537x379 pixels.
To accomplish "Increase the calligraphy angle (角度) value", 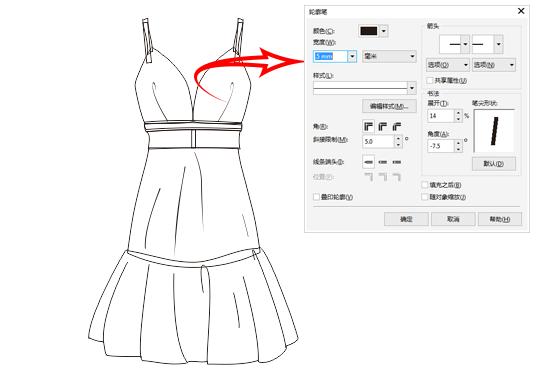I will pos(458,143).
